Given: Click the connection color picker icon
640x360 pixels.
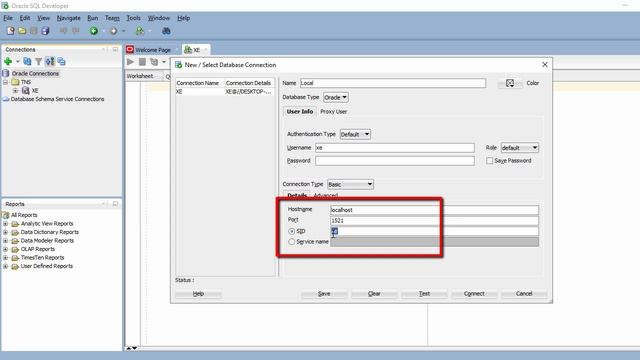Looking at the screenshot, I should pos(510,83).
